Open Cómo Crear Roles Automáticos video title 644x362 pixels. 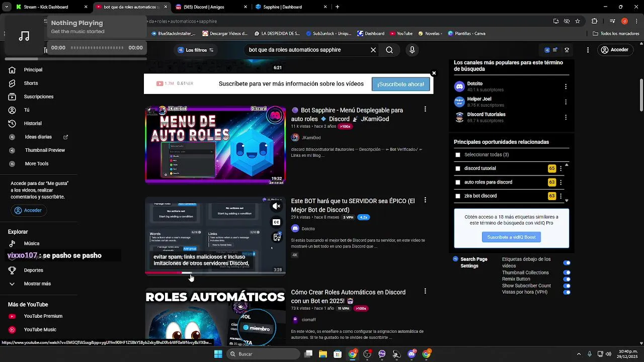[348, 297]
